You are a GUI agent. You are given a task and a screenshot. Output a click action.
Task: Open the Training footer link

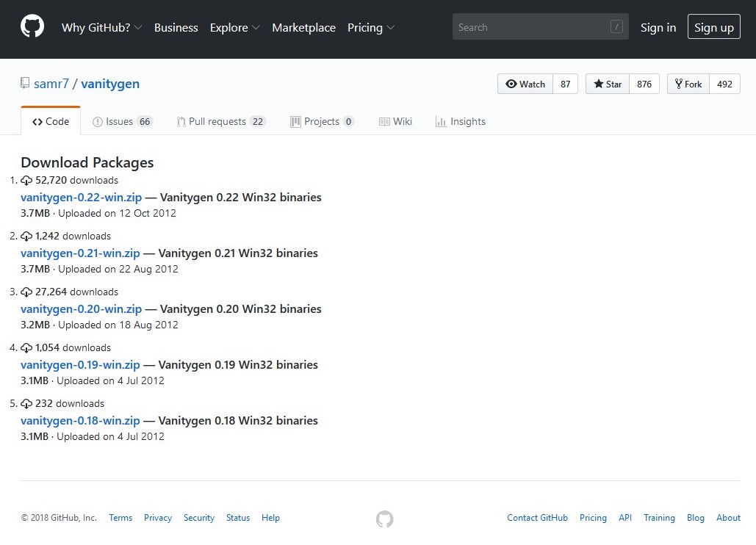[659, 518]
